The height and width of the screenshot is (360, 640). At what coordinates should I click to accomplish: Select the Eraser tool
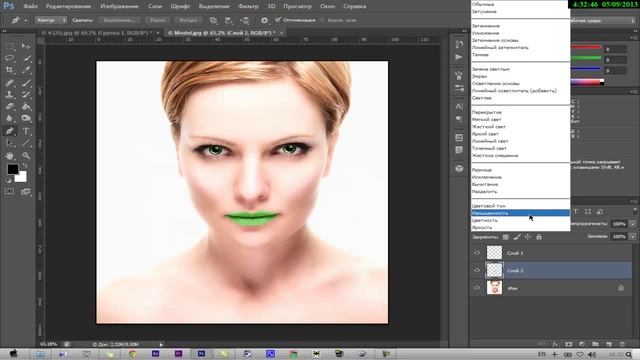pyautogui.click(x=9, y=107)
